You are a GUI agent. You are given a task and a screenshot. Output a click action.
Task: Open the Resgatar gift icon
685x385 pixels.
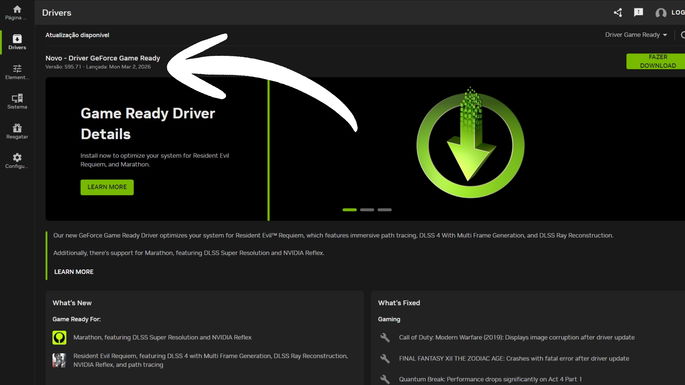[17, 128]
